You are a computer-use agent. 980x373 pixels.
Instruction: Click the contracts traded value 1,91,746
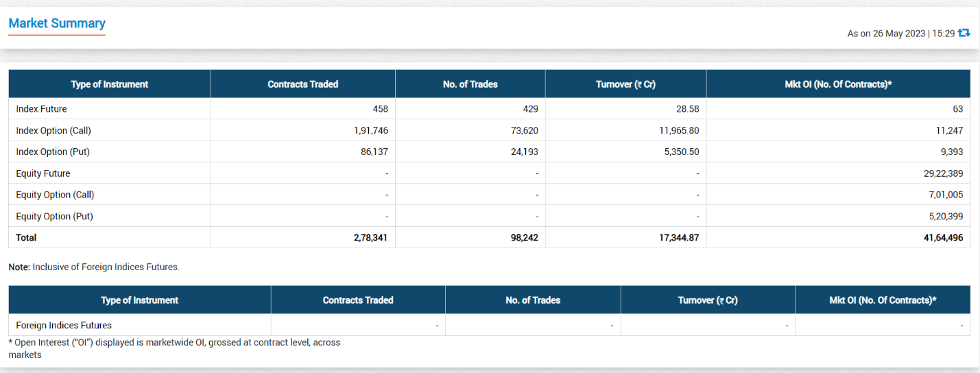371,130
